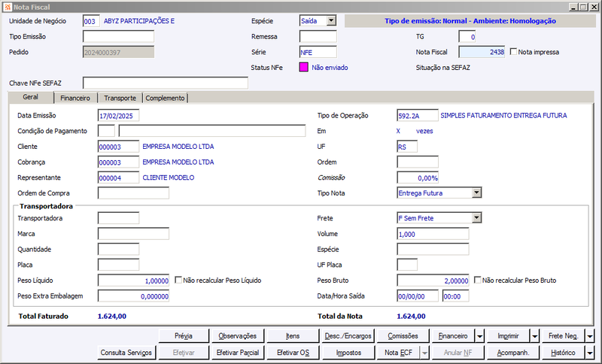Click the Itens button
This screenshot has height=364, width=602.
293,336
